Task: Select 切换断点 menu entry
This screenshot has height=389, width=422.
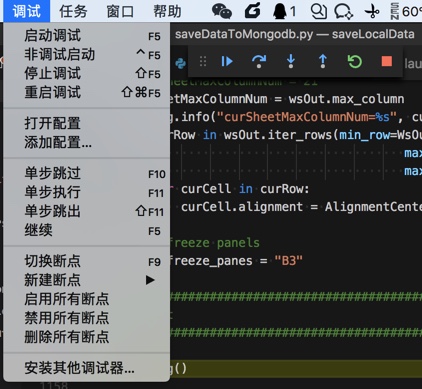Action: [87, 261]
